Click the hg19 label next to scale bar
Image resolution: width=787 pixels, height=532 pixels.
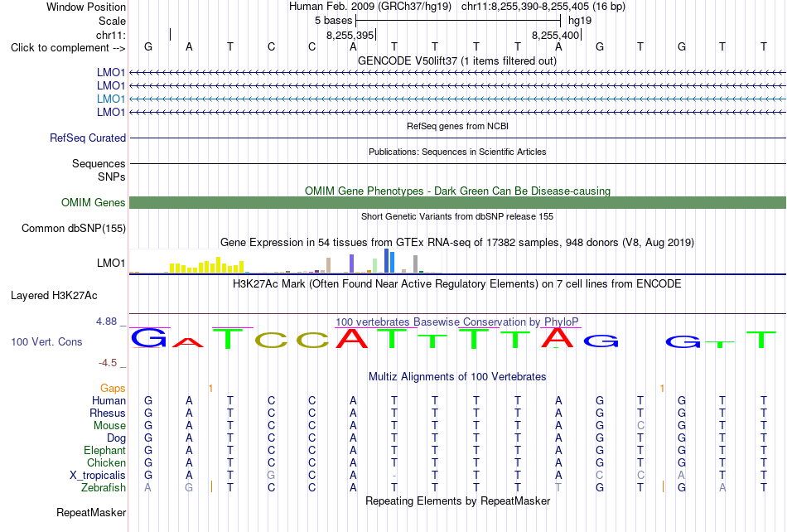pyautogui.click(x=580, y=21)
